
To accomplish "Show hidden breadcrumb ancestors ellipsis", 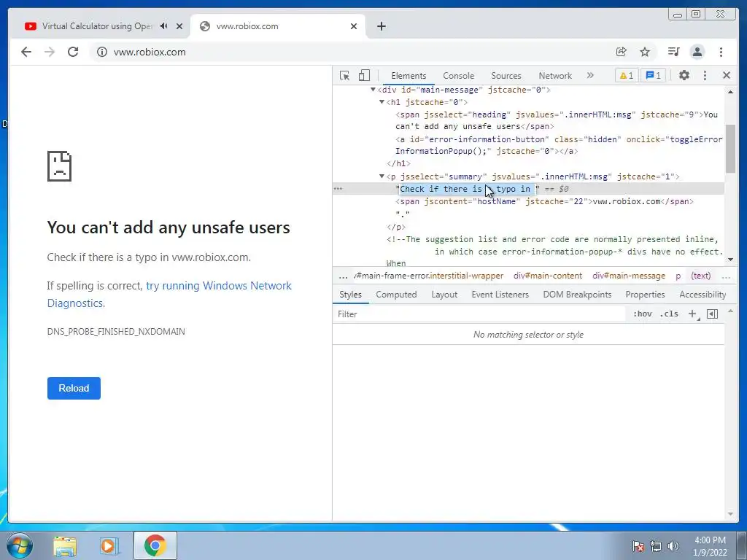I will pos(343,276).
